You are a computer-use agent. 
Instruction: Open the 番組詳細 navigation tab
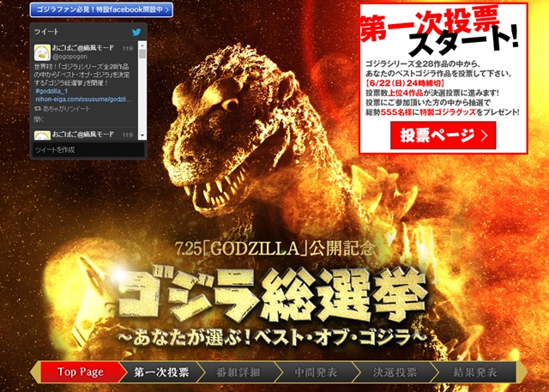(238, 371)
